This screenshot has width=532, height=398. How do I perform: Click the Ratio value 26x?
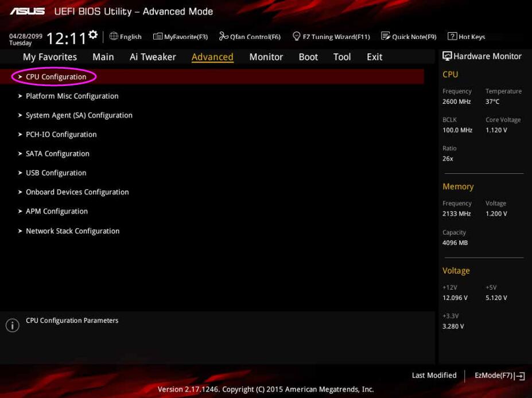click(x=448, y=158)
